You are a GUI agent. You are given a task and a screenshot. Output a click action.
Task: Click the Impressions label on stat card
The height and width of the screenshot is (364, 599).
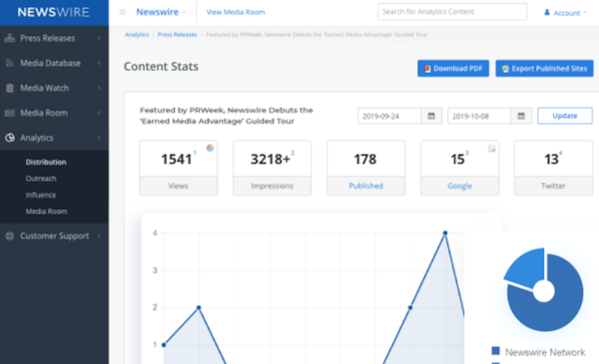(272, 185)
